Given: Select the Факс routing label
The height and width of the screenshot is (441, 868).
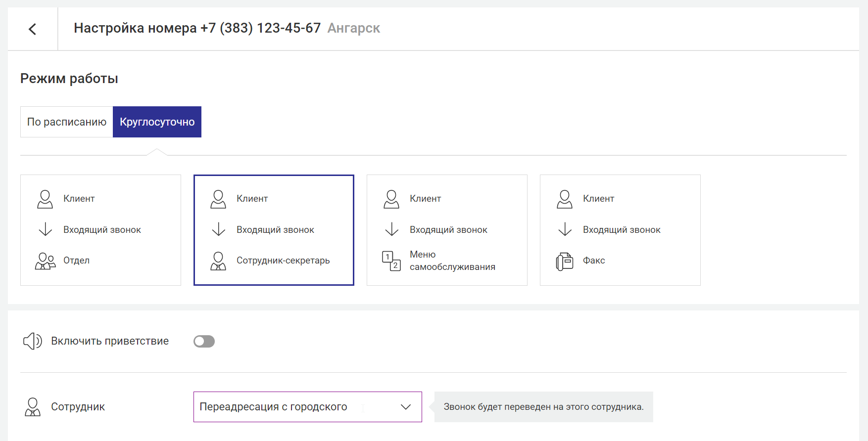Looking at the screenshot, I should click(594, 261).
